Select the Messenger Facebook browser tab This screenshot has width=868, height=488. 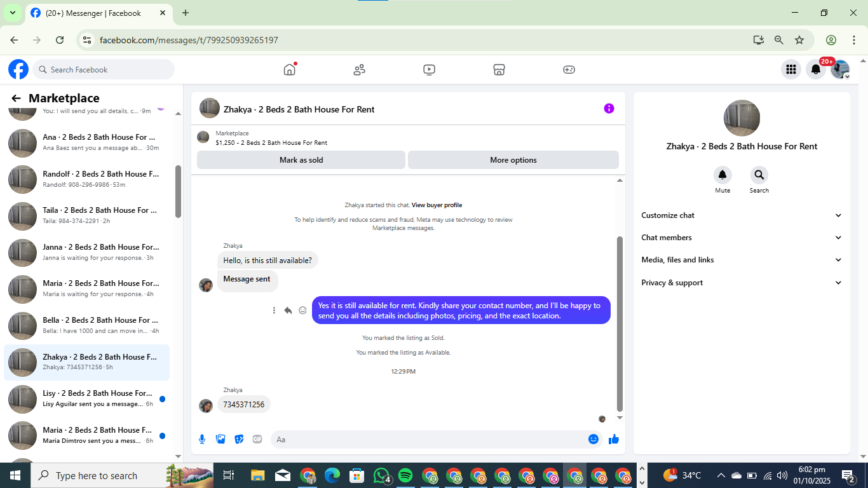tap(98, 13)
